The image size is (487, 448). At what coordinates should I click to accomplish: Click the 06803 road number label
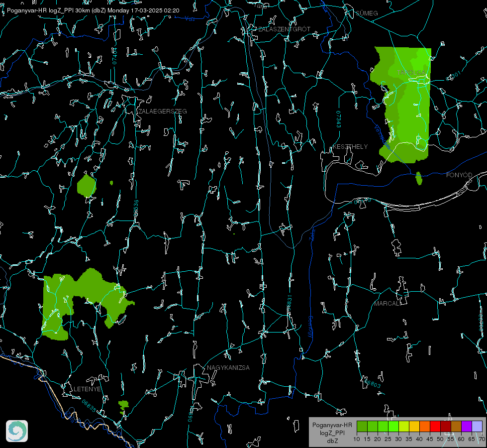(x=372, y=383)
